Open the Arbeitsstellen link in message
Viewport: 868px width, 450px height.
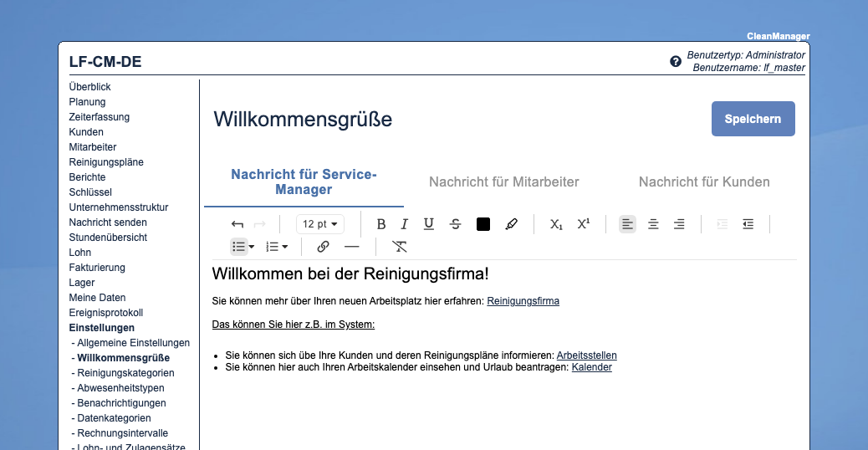[x=586, y=355]
